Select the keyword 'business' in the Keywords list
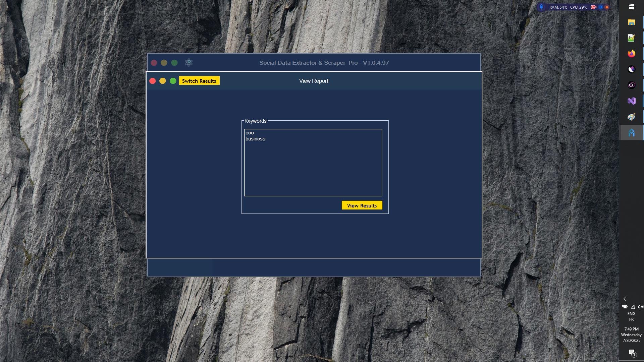Screen dimensions: 644x362 (256, 138)
